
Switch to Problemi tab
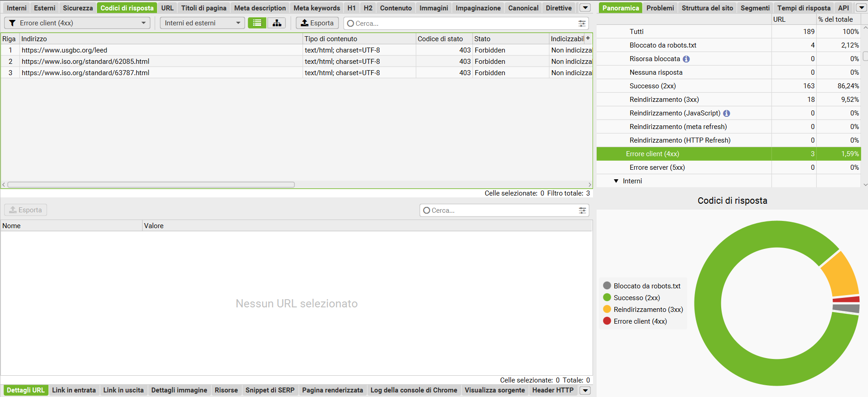click(660, 8)
